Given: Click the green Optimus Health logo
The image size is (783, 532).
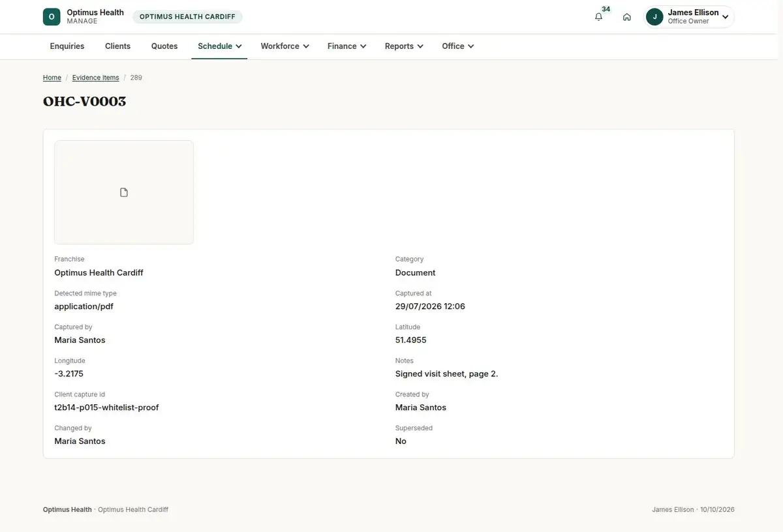Looking at the screenshot, I should point(52,17).
